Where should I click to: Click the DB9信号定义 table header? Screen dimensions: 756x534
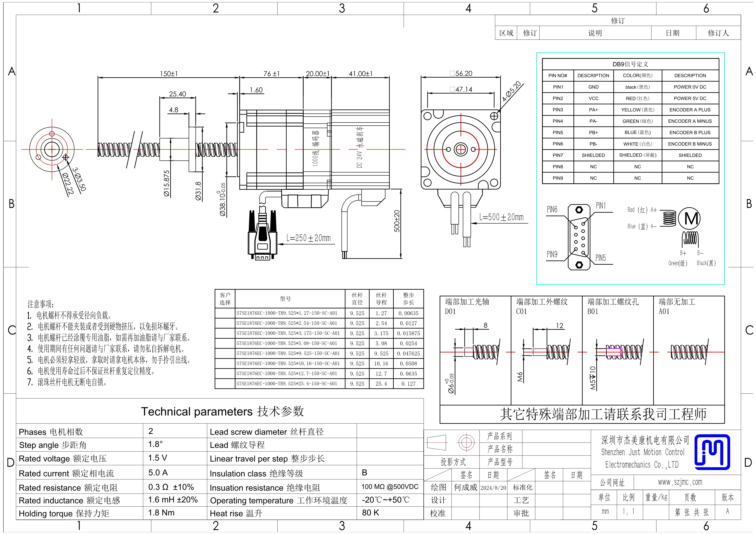click(x=630, y=64)
